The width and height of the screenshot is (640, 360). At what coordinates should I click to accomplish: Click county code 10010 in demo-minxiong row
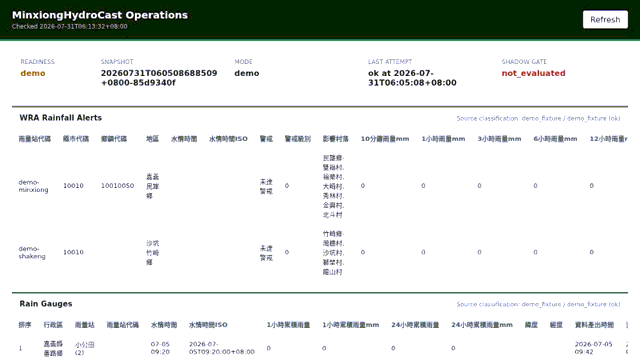point(73,186)
